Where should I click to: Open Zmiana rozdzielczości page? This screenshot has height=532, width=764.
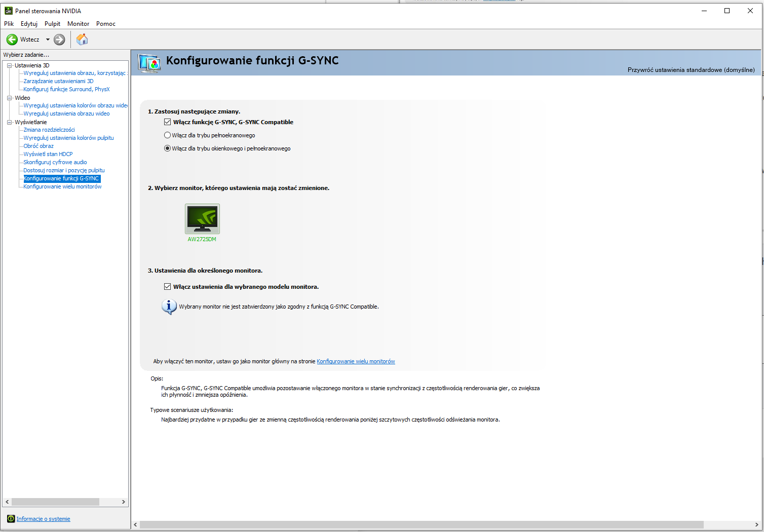click(49, 130)
